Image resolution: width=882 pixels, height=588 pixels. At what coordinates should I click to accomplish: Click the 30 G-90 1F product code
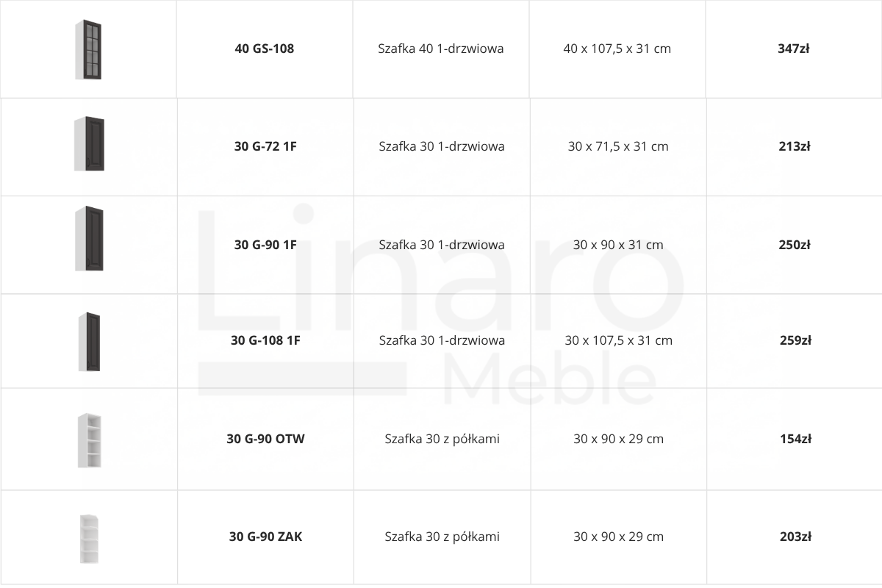click(x=265, y=245)
